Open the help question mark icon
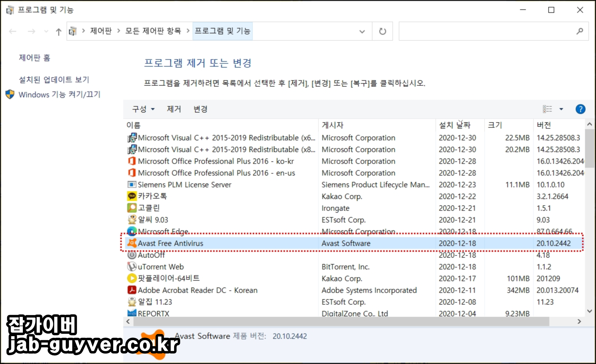596x364 pixels. tap(580, 109)
